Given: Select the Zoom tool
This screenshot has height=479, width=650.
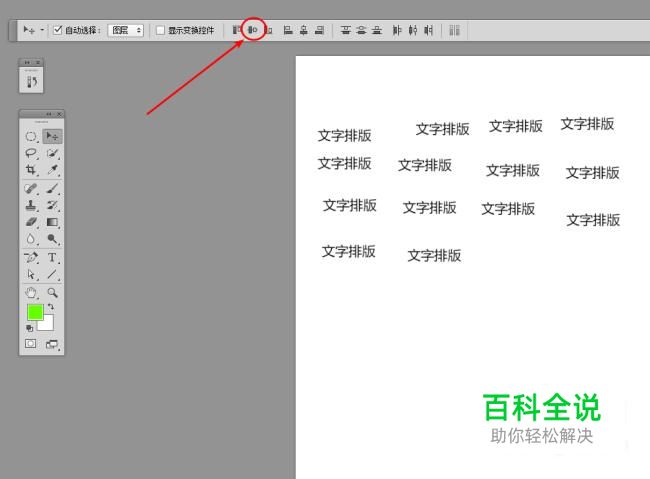Looking at the screenshot, I should [x=52, y=293].
